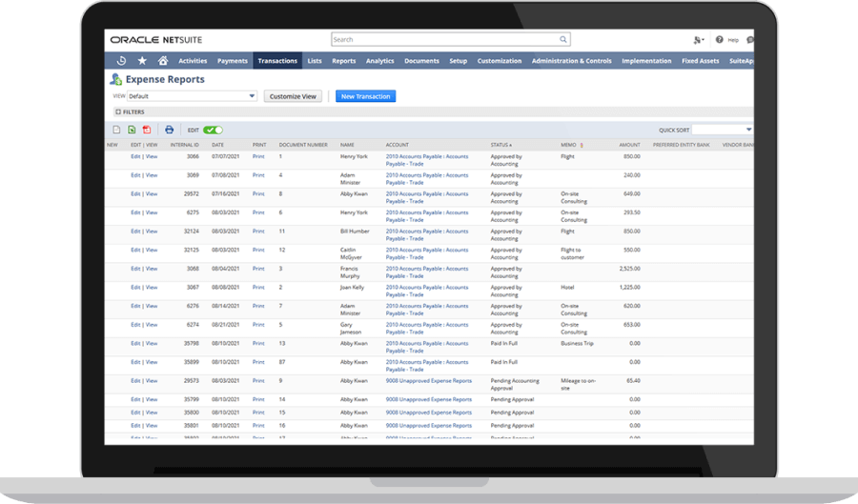
Task: Click the Help question mark icon
Action: pyautogui.click(x=720, y=39)
